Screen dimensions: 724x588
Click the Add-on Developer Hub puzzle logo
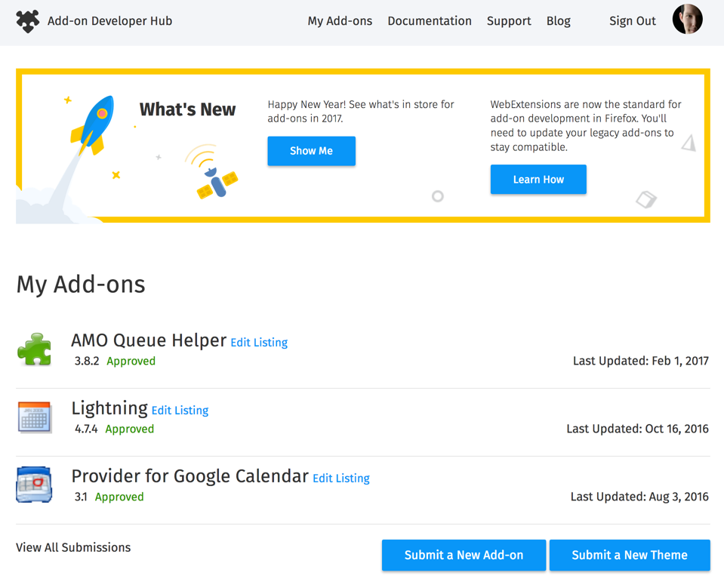pyautogui.click(x=26, y=21)
